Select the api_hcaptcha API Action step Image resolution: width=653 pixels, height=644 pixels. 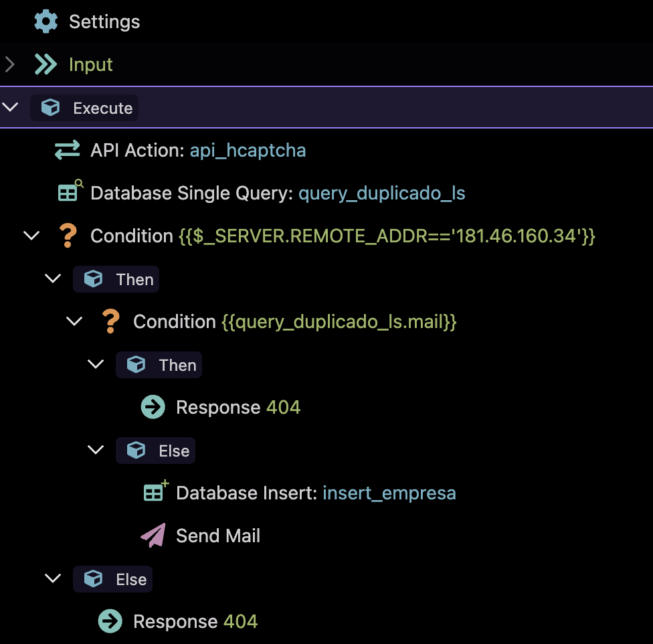click(198, 151)
